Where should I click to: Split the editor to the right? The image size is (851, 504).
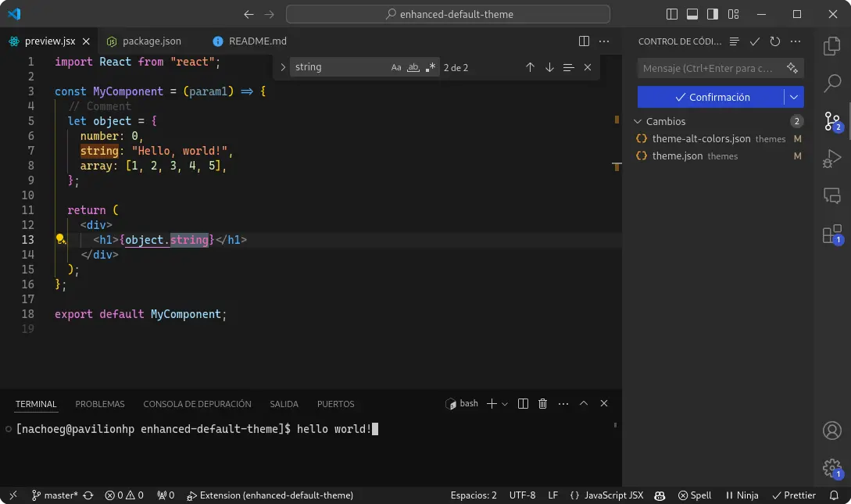[x=584, y=41]
